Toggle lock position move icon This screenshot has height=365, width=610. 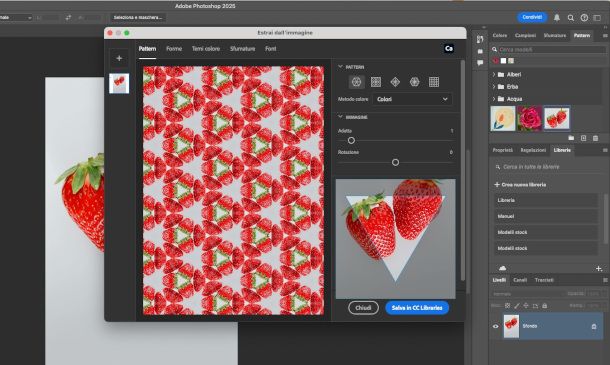click(x=526, y=306)
